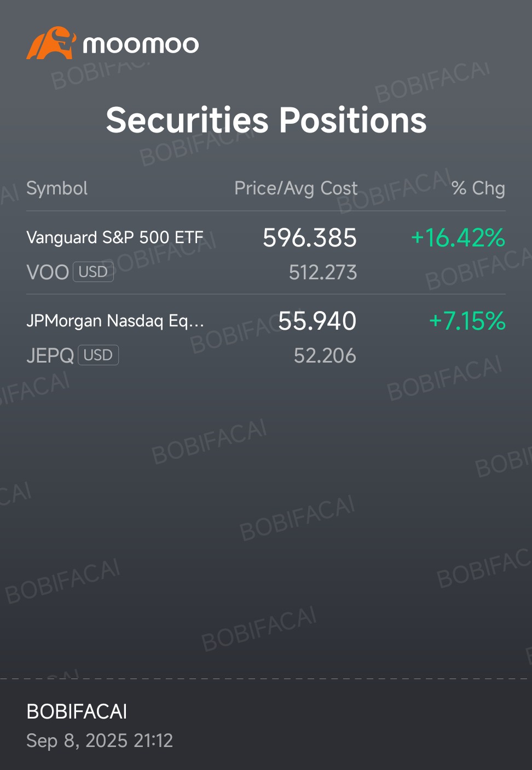532x770 pixels.
Task: Sort by the % Chg column header
Action: point(478,188)
